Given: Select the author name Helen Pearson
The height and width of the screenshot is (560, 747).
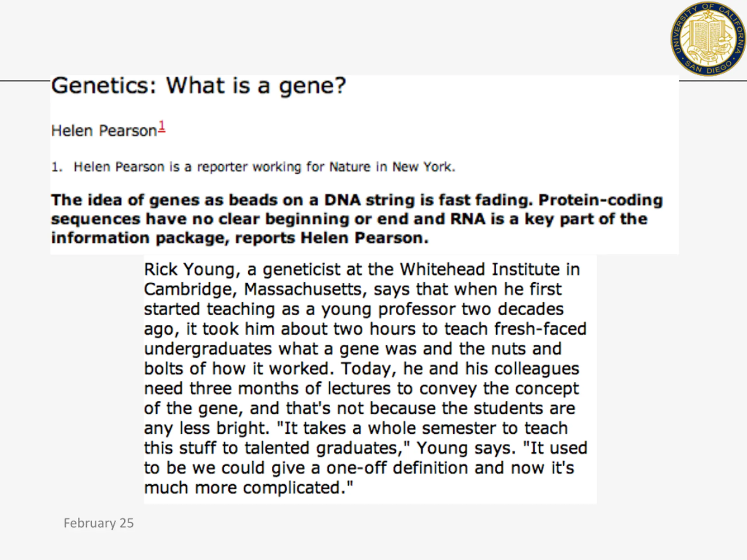Looking at the screenshot, I should pos(104,131).
